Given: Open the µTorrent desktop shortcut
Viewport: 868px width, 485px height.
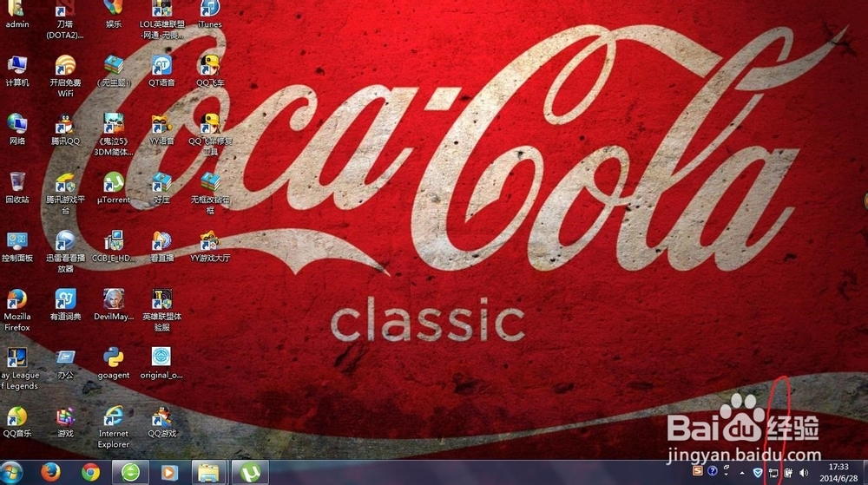Looking at the screenshot, I should [x=114, y=187].
